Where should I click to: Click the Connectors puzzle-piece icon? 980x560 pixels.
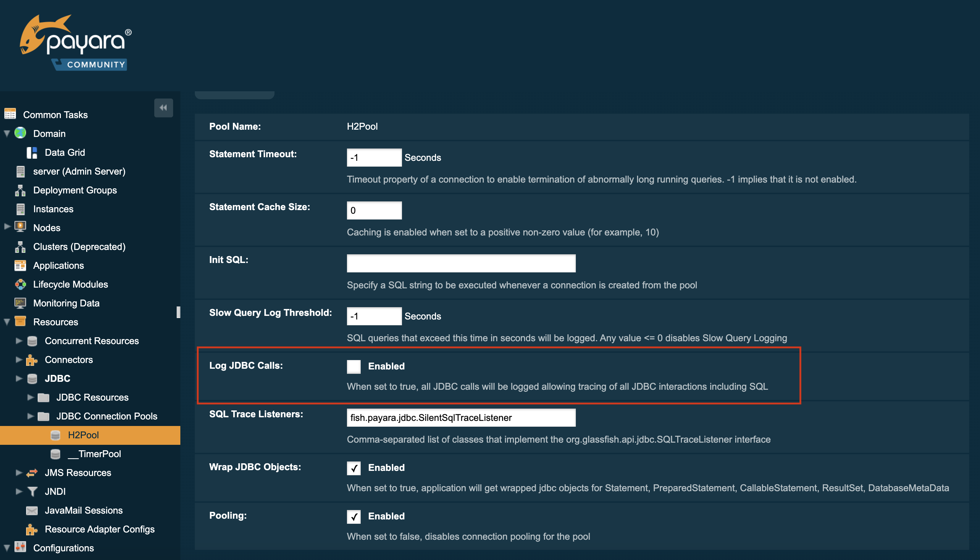click(32, 360)
